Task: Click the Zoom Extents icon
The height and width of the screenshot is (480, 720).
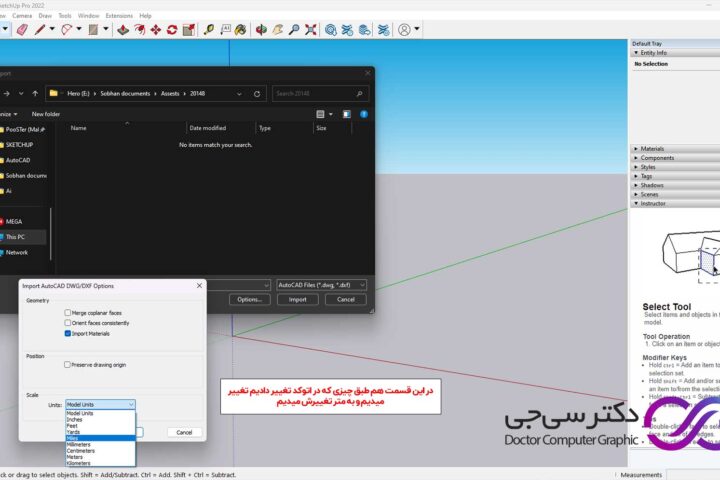Action: [311, 30]
